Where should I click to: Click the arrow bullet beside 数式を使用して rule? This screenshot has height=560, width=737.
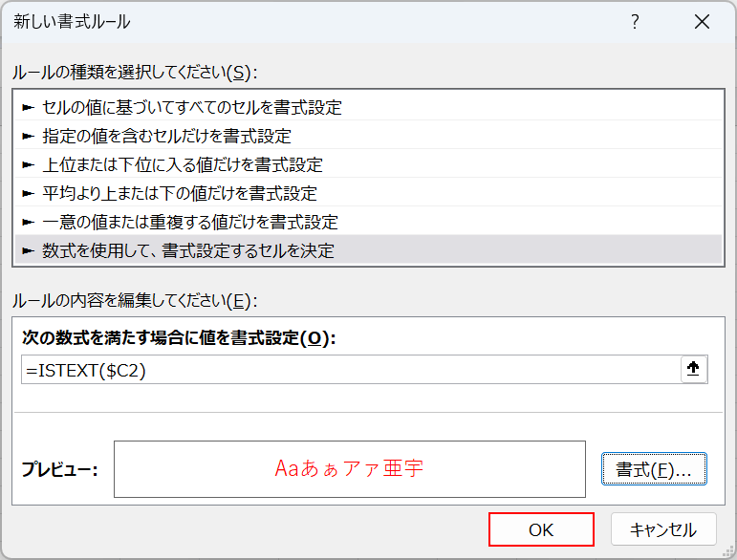[x=29, y=251]
